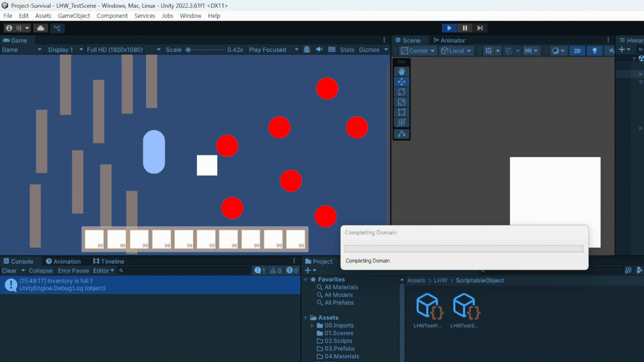Select the Move tool
Screen dimensions: 644x362
click(401, 82)
